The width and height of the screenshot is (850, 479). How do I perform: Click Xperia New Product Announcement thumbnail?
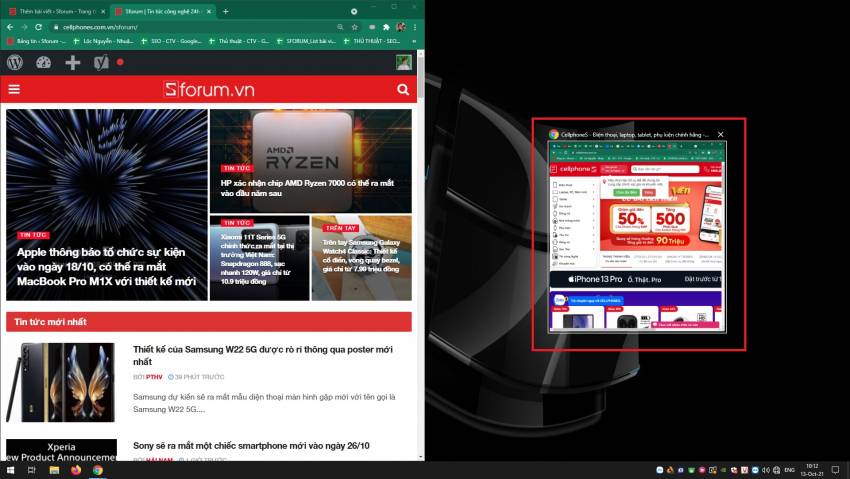click(61, 450)
